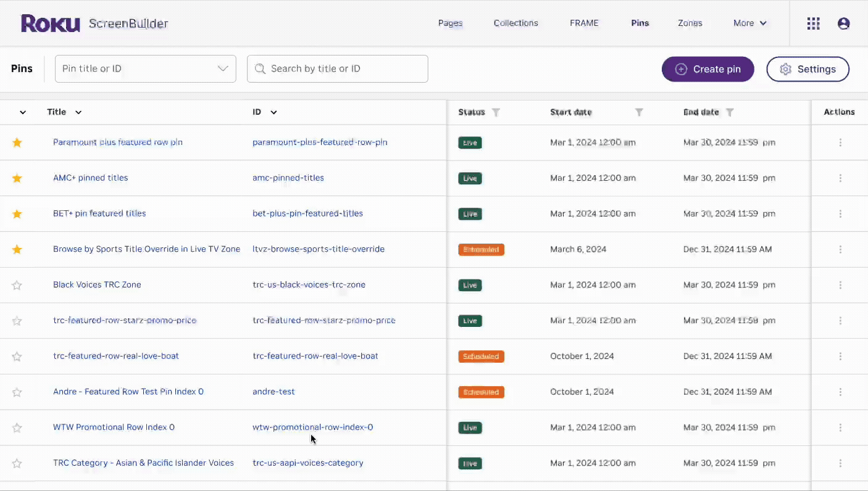868x491 pixels.
Task: Unstar the Paramount plus featured row pin
Action: pos(17,142)
